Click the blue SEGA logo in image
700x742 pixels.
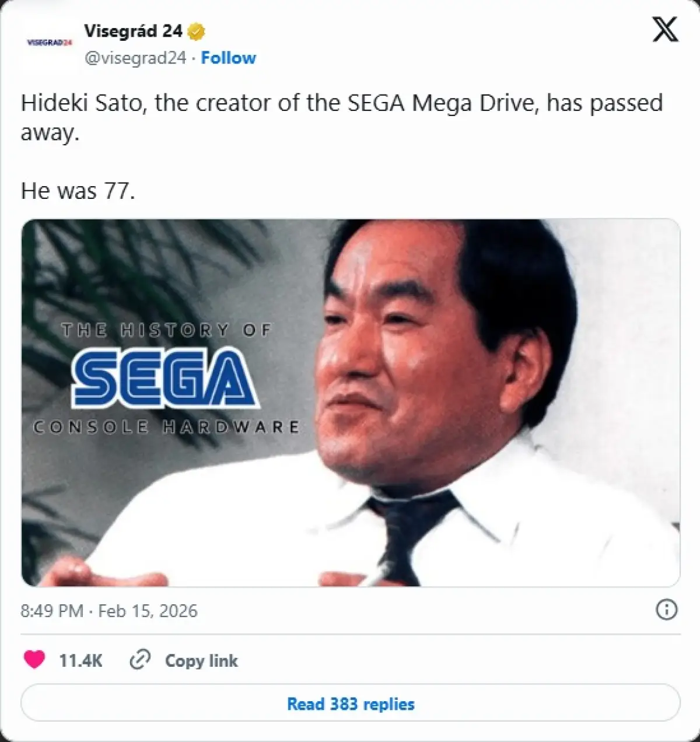166,377
